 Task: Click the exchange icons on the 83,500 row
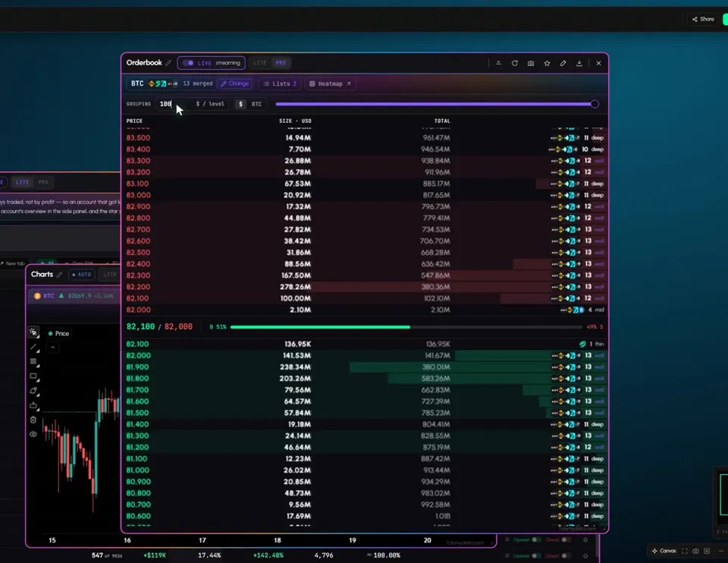pos(565,138)
